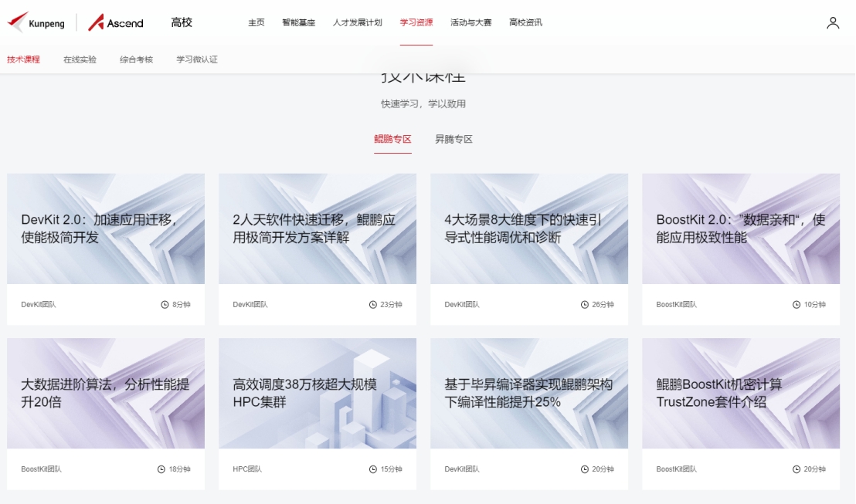This screenshot has width=856, height=504.
Task: Expand the 人才发展计划 menu
Action: pyautogui.click(x=357, y=23)
